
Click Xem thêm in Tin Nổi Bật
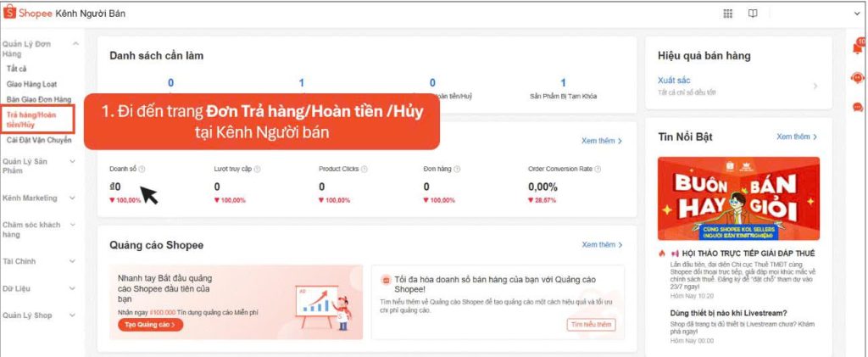tap(797, 137)
